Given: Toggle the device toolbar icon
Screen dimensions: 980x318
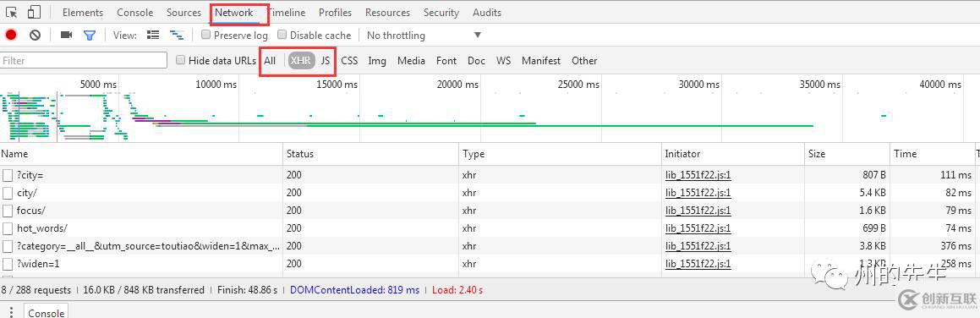Looking at the screenshot, I should pyautogui.click(x=35, y=12).
